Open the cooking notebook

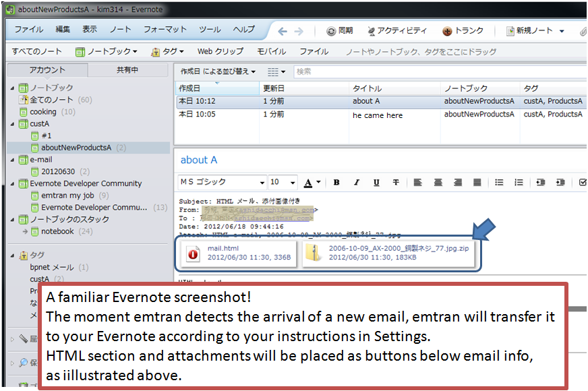(47, 112)
